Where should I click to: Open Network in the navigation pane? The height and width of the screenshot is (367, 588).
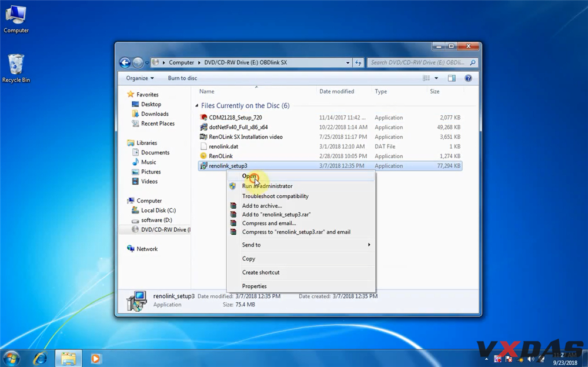pyautogui.click(x=147, y=249)
